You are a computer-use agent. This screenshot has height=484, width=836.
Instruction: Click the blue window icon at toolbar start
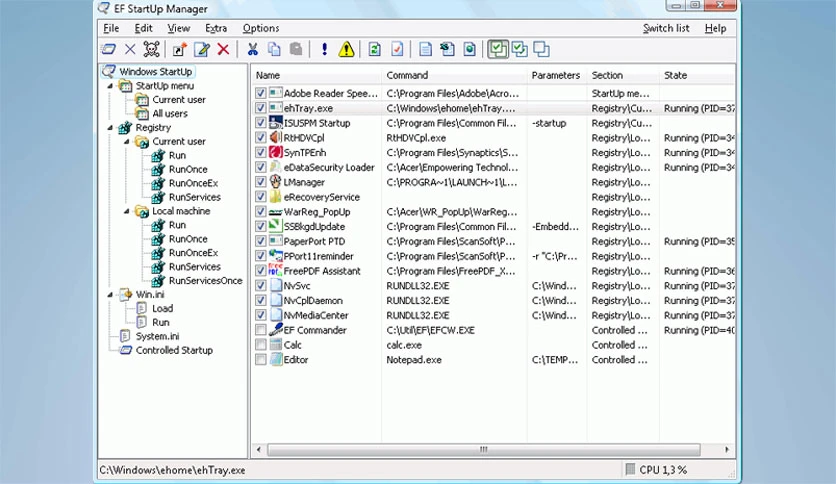pyautogui.click(x=109, y=50)
